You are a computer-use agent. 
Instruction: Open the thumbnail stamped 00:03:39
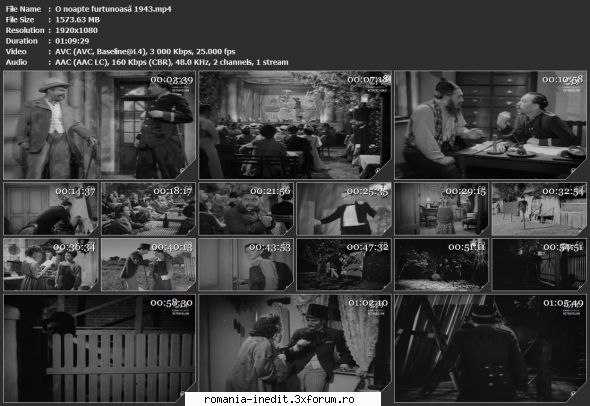coord(100,125)
